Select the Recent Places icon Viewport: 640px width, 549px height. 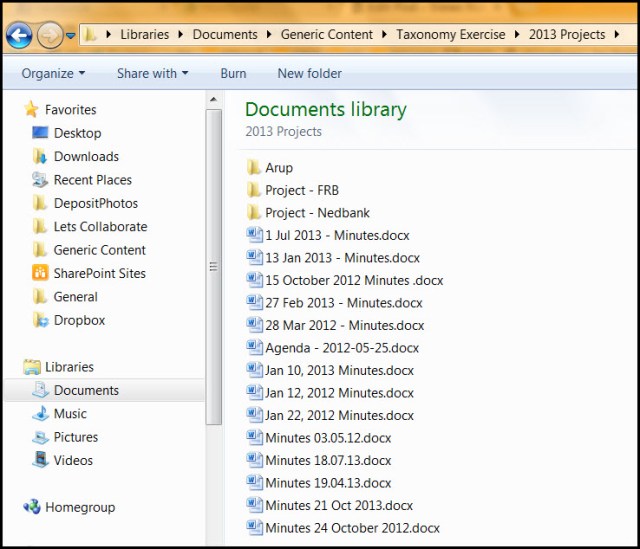point(40,180)
